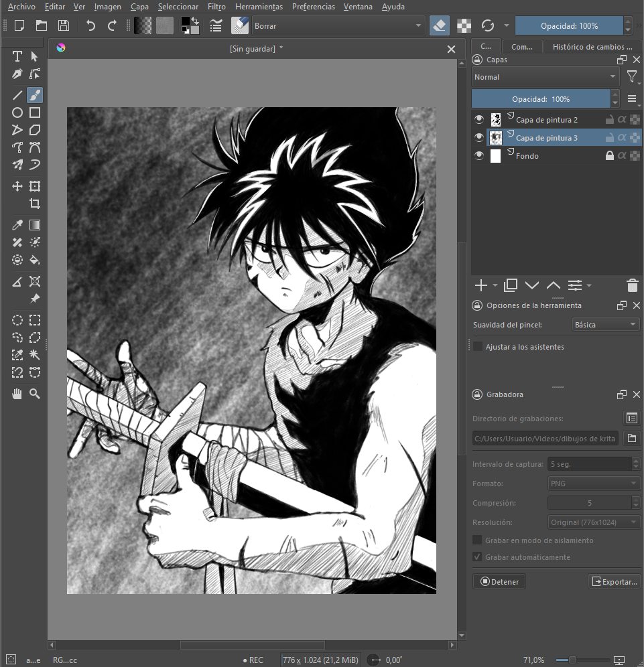Image resolution: width=644 pixels, height=667 pixels.
Task: Open layer filter funnel menu
Action: 633,77
